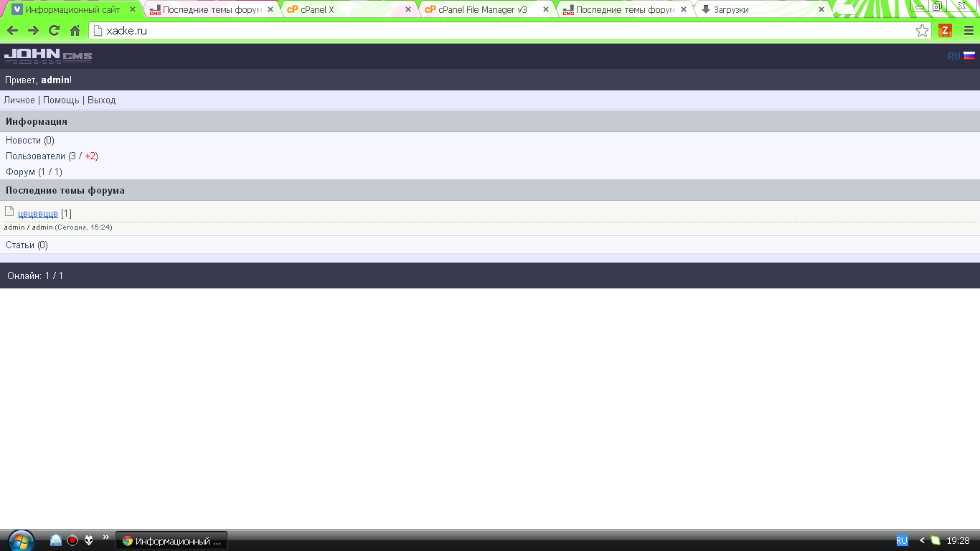The image size is (980, 551).
Task: Open the Личное link
Action: click(x=19, y=100)
